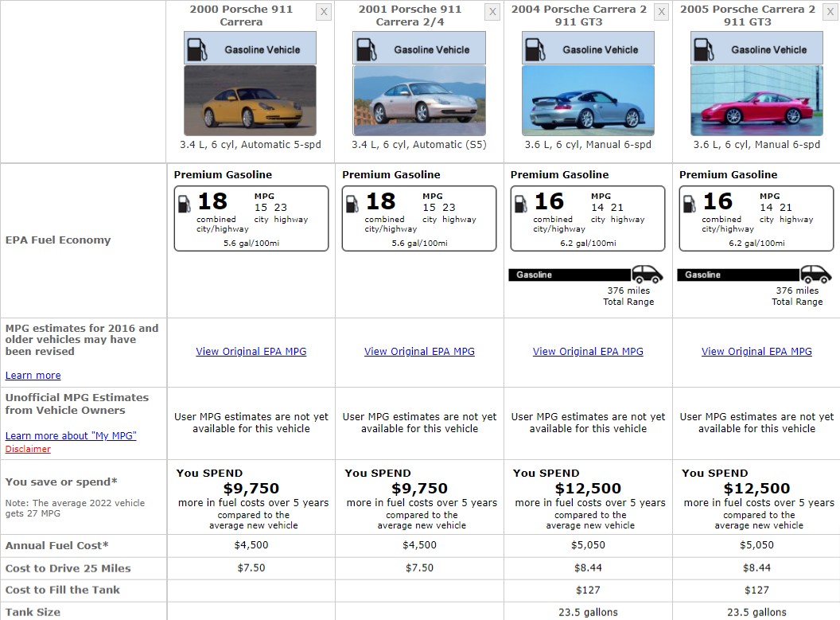Click the 2005 Porsche Carrera 2 911 GT3 title
The height and width of the screenshot is (620, 840).
[x=747, y=16]
